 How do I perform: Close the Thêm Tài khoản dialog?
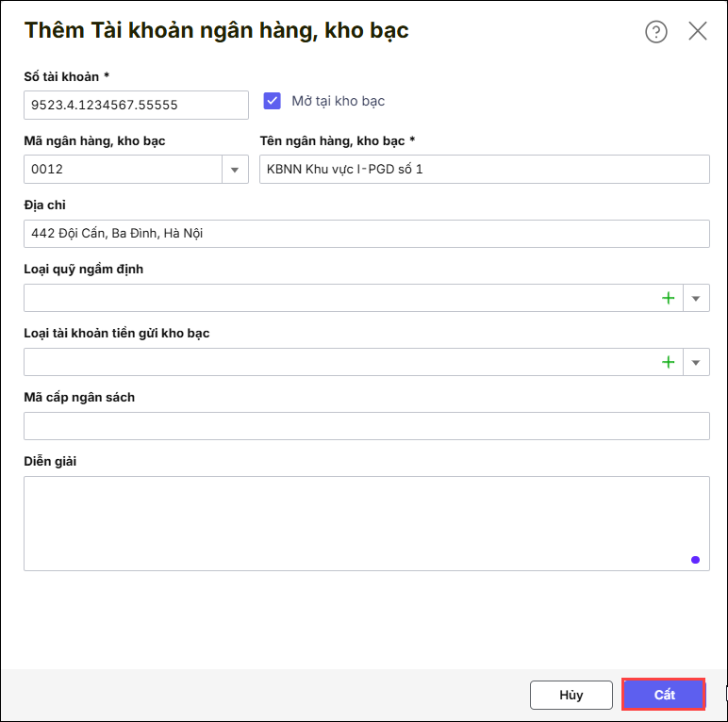pyautogui.click(x=698, y=31)
